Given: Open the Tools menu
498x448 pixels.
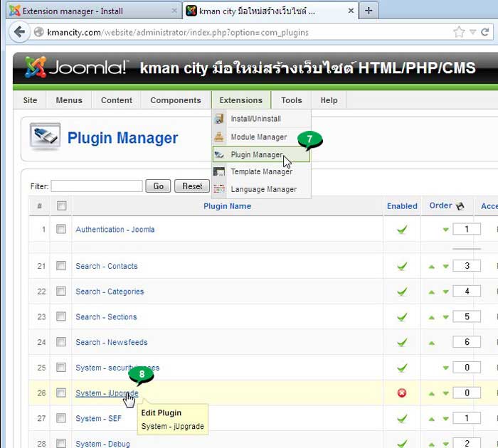Looking at the screenshot, I should pos(292,100).
